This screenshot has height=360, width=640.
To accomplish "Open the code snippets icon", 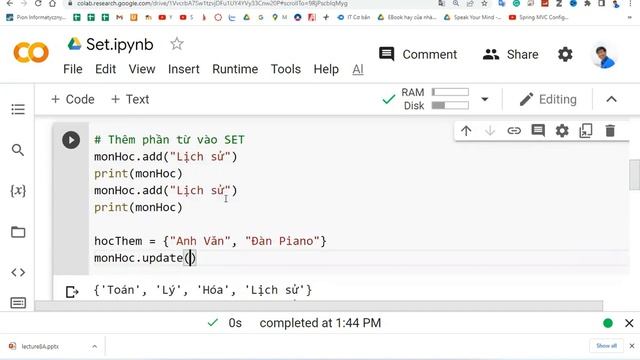I will 18,272.
